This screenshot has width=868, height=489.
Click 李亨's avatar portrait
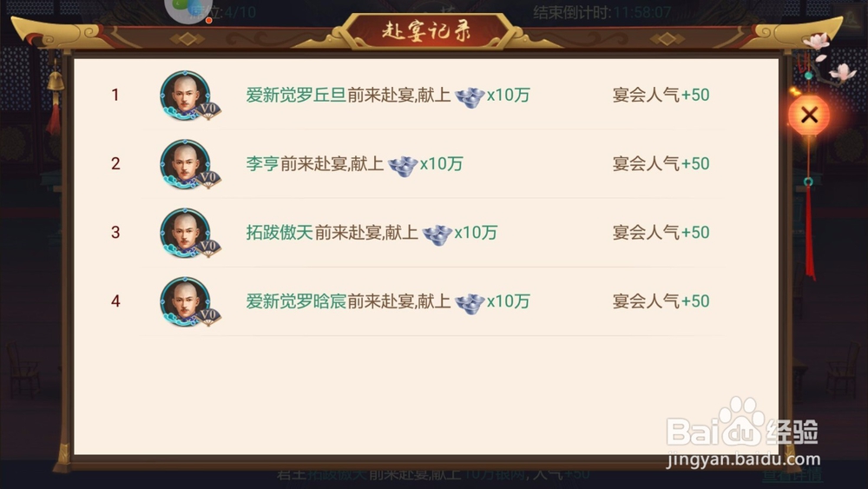(x=186, y=164)
